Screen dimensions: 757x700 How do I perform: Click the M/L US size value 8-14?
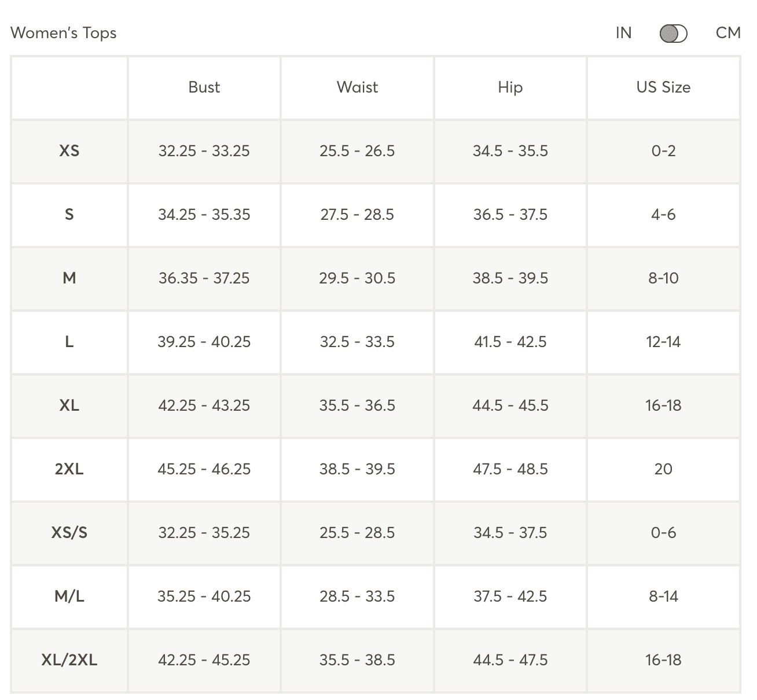pyautogui.click(x=663, y=596)
